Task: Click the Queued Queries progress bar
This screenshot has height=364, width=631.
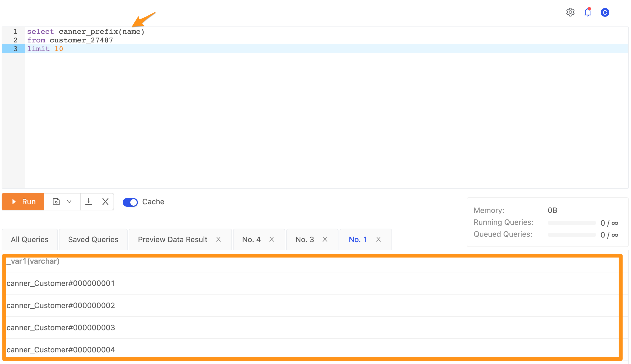Action: tap(572, 235)
